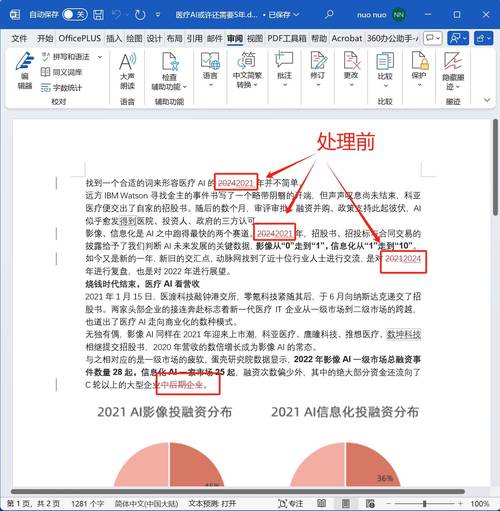Open the editing mode person icon dropdown
Viewport: 500px width, 511px height.
458,38
